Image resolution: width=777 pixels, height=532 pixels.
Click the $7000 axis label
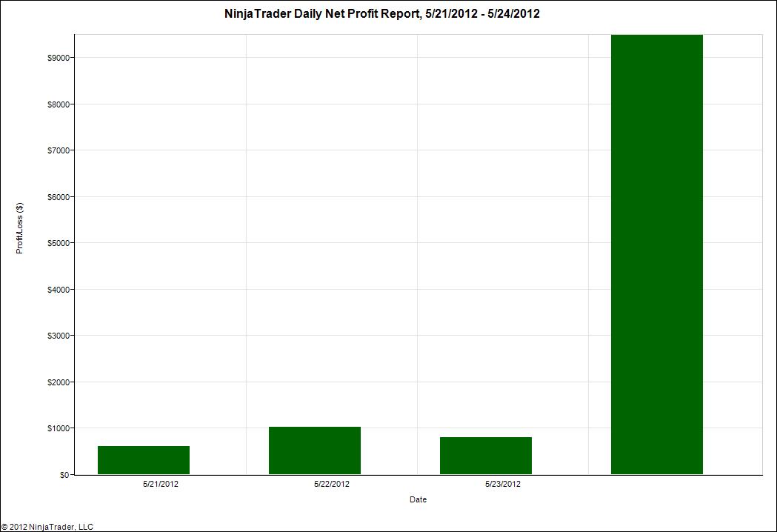click(59, 150)
